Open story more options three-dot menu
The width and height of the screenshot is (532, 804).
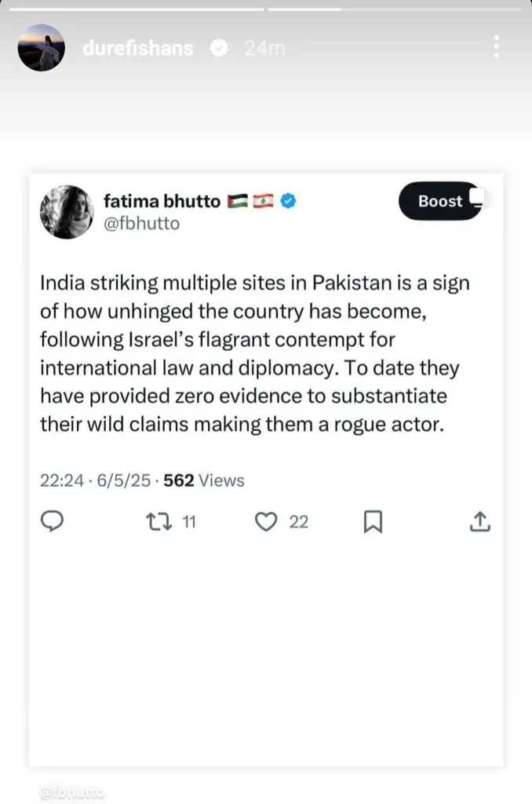point(496,47)
